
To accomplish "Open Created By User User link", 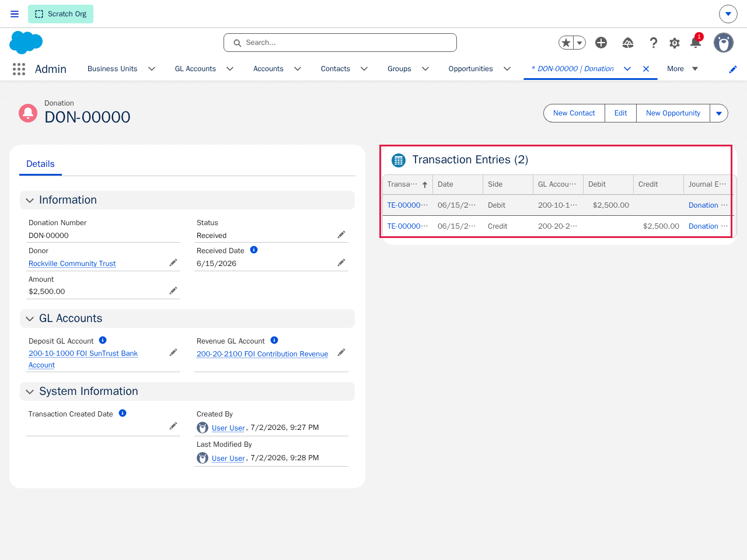I will click(x=228, y=428).
